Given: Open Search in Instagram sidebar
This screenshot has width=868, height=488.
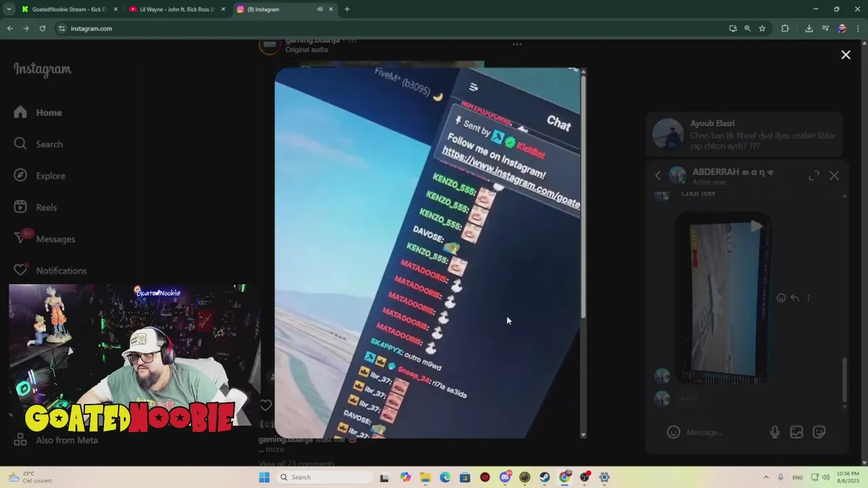Looking at the screenshot, I should 39,144.
